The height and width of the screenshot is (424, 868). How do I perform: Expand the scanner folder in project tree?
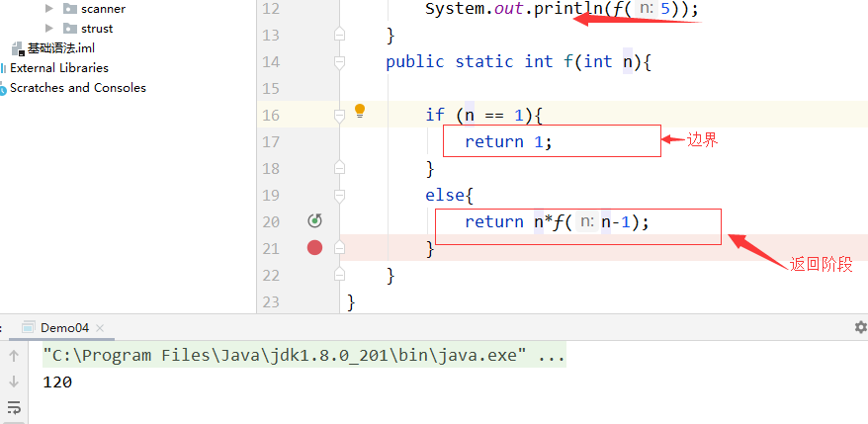click(x=49, y=9)
